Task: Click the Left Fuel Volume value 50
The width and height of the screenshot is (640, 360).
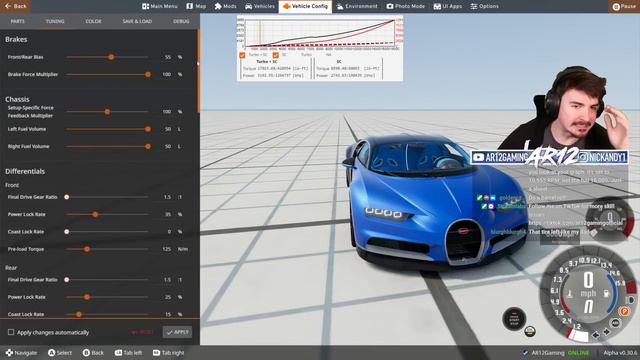Action: coord(168,129)
